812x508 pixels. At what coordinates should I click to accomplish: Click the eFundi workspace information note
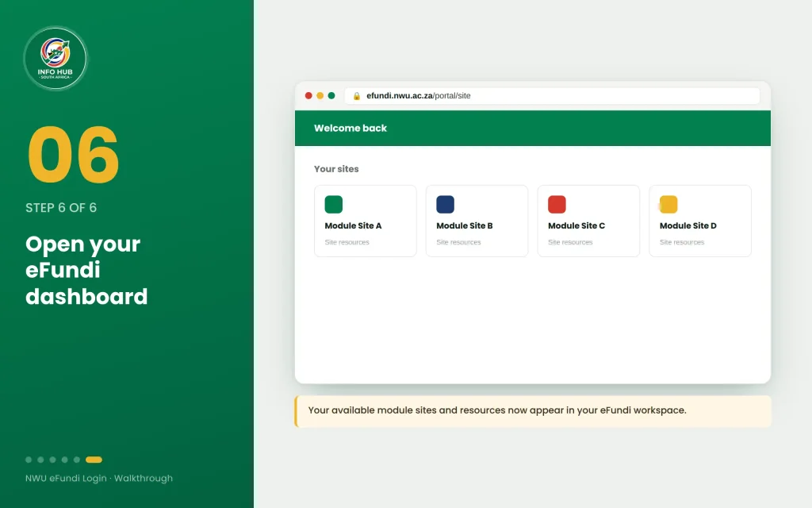click(533, 411)
